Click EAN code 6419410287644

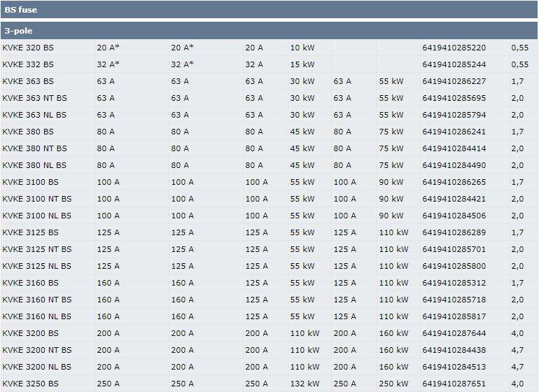[x=454, y=333]
